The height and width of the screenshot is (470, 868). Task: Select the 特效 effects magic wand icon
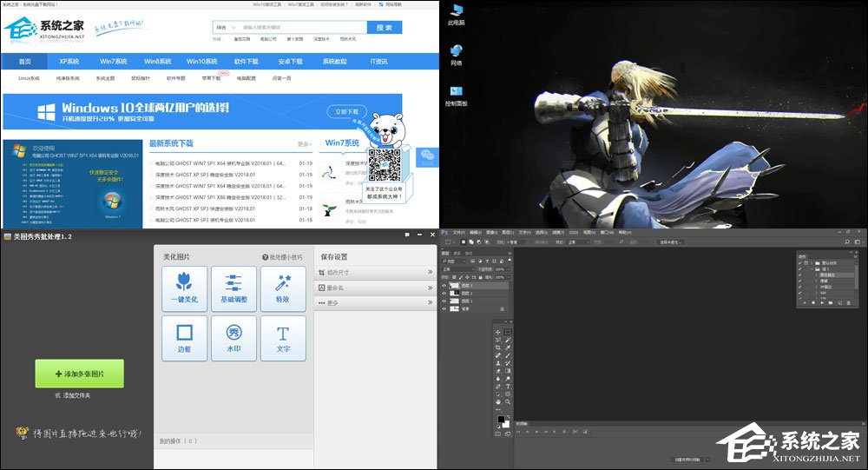point(283,288)
